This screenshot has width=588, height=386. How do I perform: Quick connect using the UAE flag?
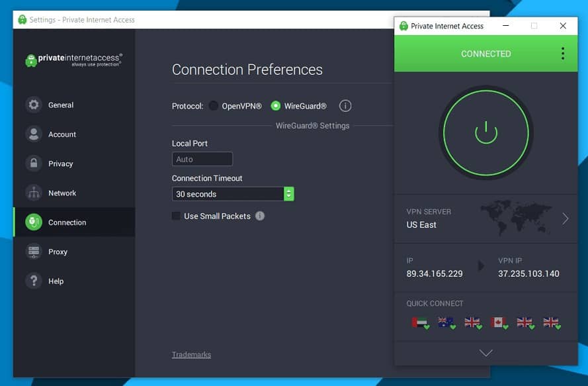[x=420, y=322]
